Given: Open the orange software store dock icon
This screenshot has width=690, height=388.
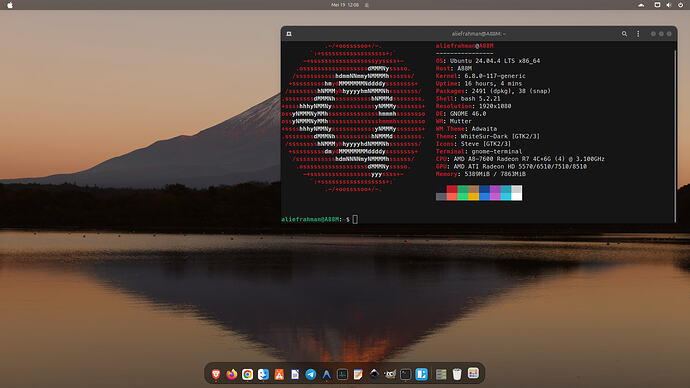Looking at the screenshot, I should coord(279,374).
